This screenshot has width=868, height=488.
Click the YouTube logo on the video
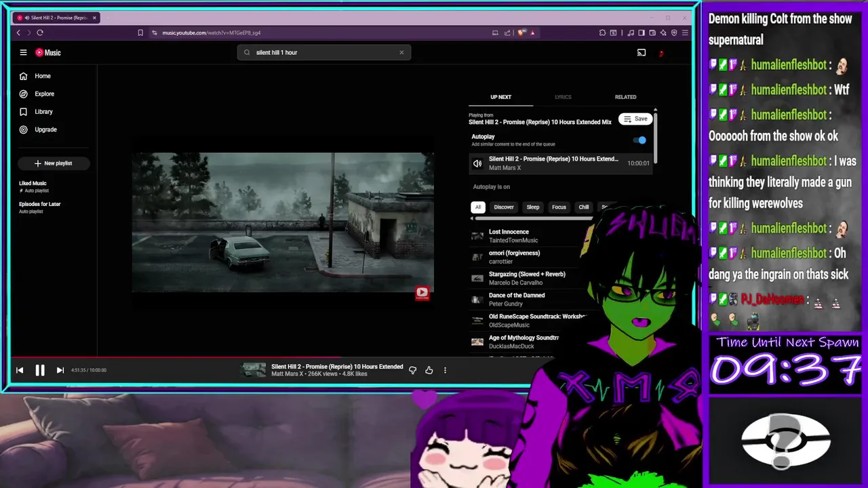pos(422,293)
